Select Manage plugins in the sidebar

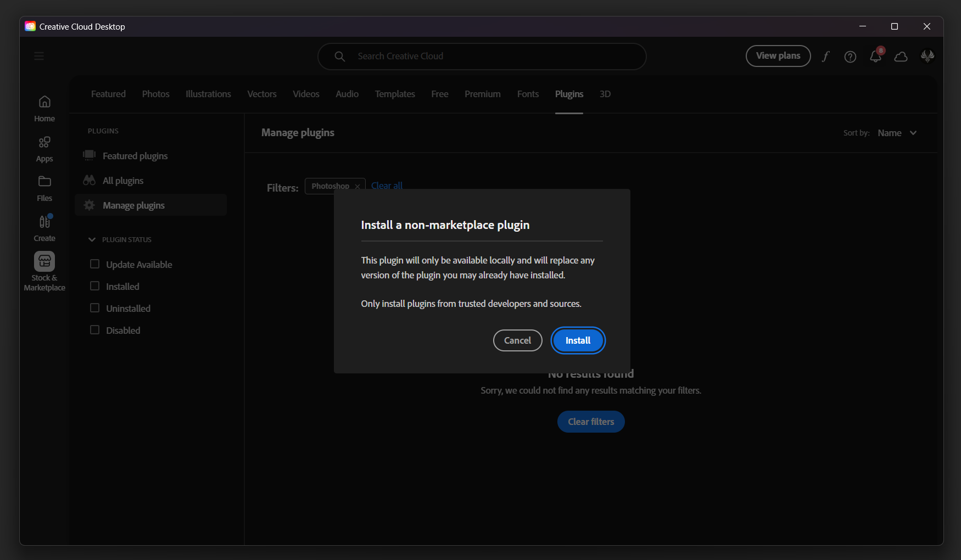[x=150, y=205]
